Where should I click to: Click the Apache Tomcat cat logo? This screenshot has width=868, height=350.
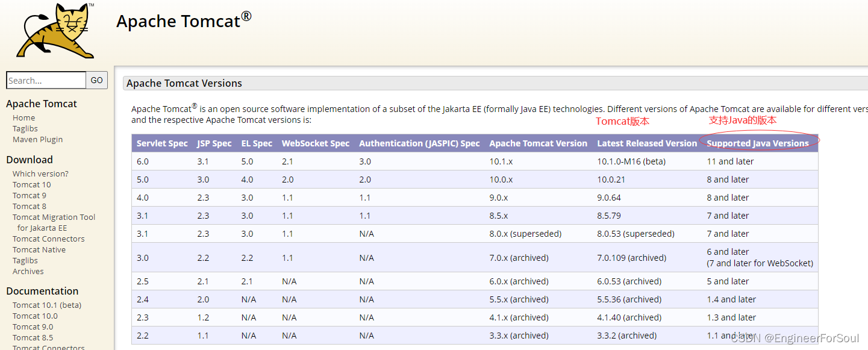coord(55,30)
